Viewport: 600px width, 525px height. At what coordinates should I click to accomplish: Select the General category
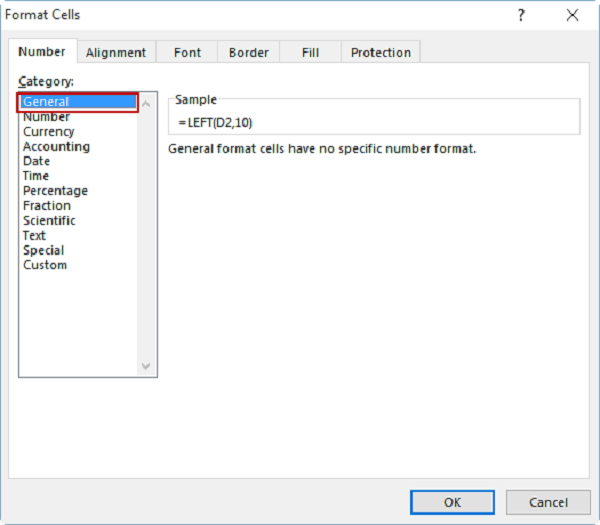(46, 102)
